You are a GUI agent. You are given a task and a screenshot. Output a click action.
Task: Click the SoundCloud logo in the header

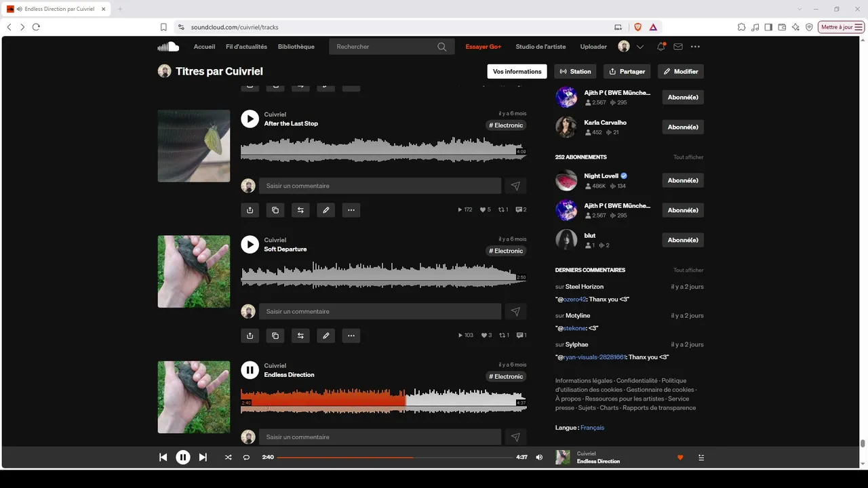168,47
